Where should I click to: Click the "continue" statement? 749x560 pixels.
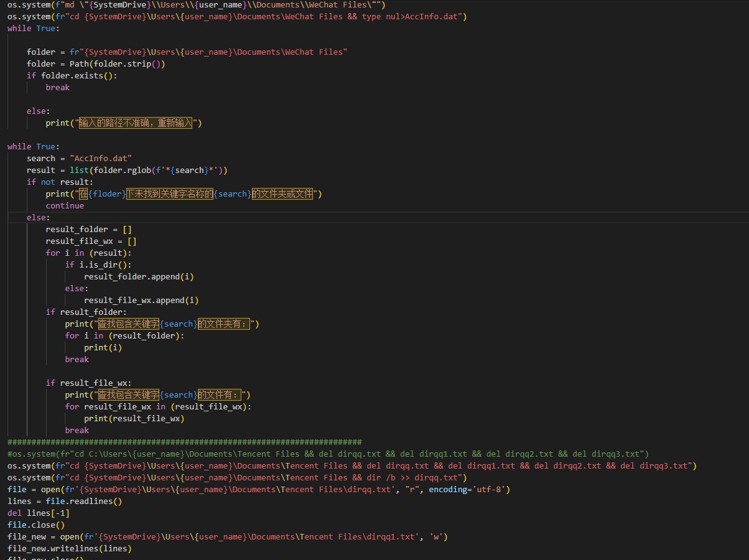pyautogui.click(x=65, y=205)
